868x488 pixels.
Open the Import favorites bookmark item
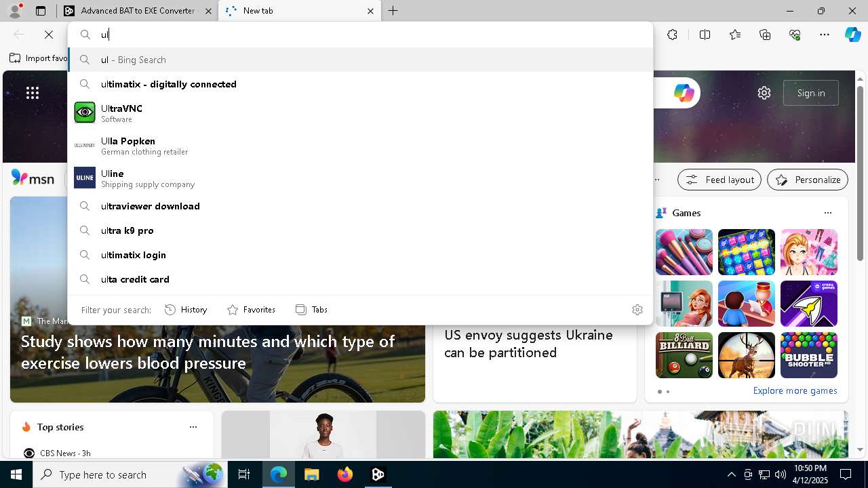(39, 58)
